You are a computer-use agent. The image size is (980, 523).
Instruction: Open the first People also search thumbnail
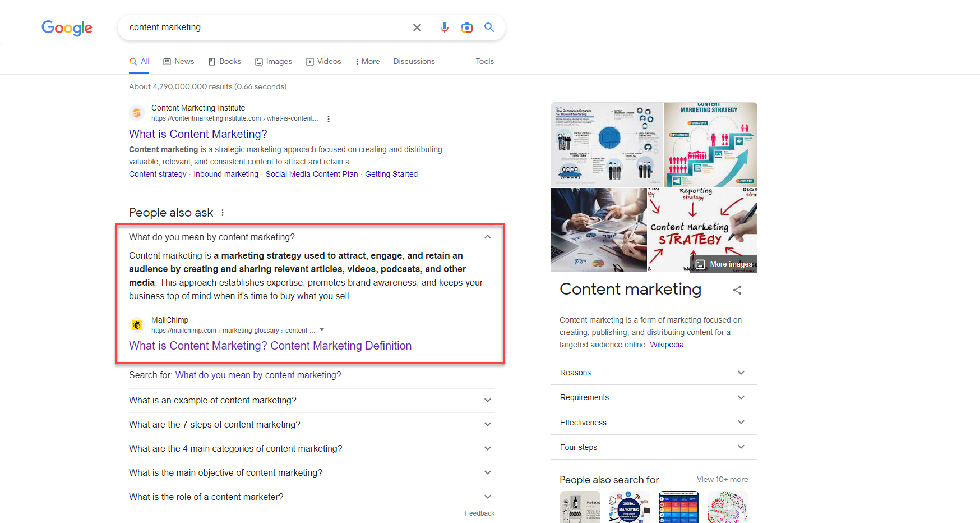(580, 507)
